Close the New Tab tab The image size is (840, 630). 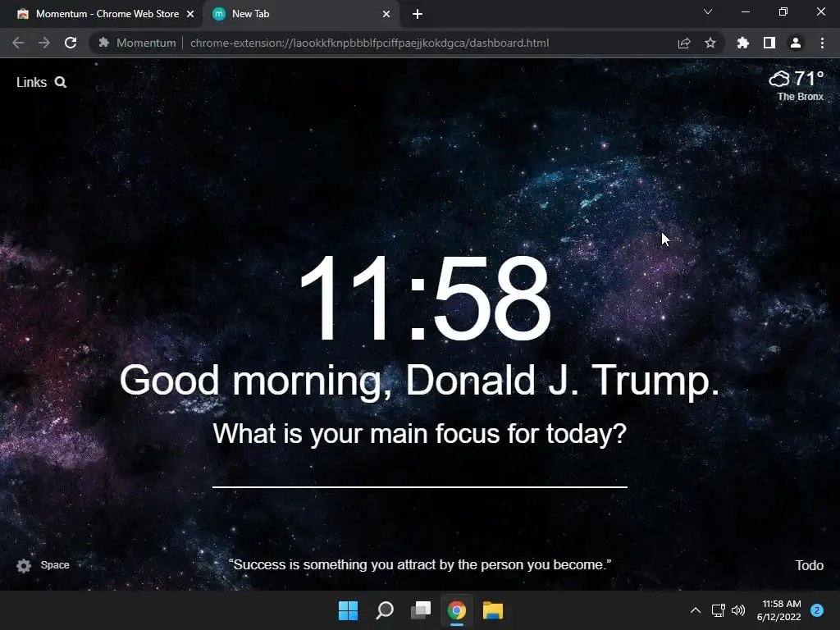coord(386,14)
